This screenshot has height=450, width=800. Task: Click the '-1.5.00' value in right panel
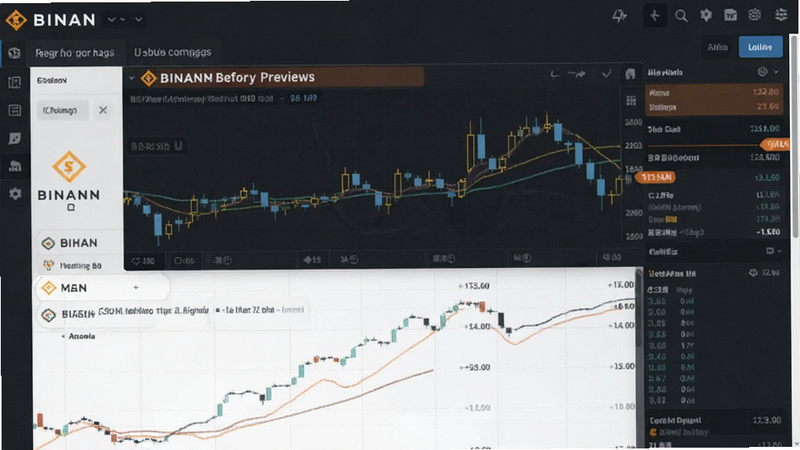tap(767, 232)
